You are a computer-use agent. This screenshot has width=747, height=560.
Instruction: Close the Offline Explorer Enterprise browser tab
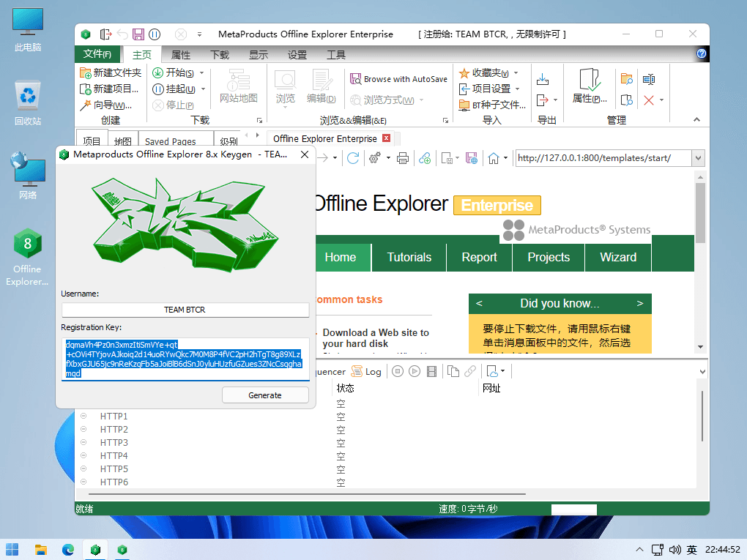tap(387, 138)
